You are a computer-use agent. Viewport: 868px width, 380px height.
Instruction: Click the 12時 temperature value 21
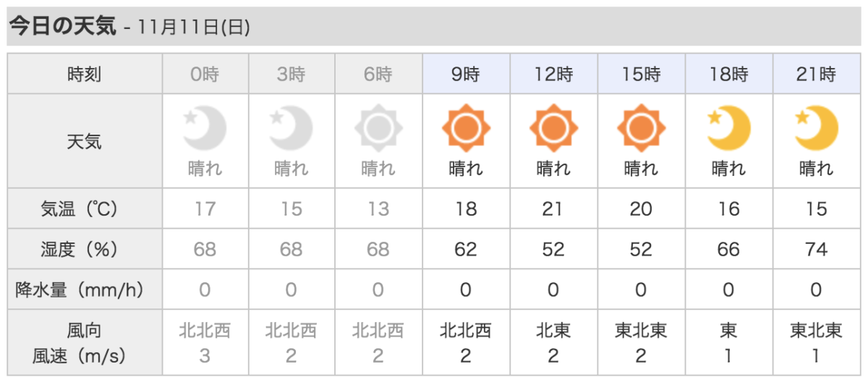(x=553, y=209)
